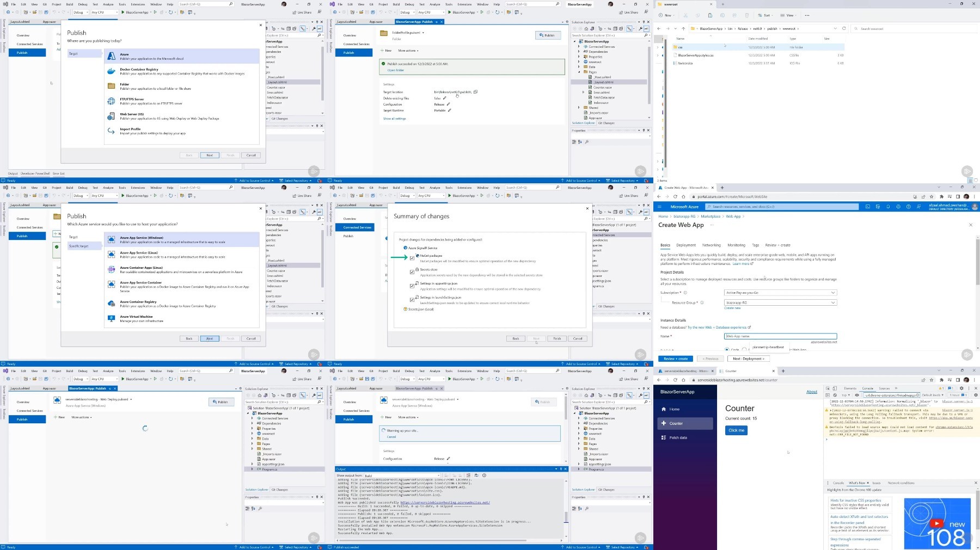This screenshot has height=550, width=980.
Task: Click the house icon beside Home in BlazorServerApp
Action: coord(664,409)
